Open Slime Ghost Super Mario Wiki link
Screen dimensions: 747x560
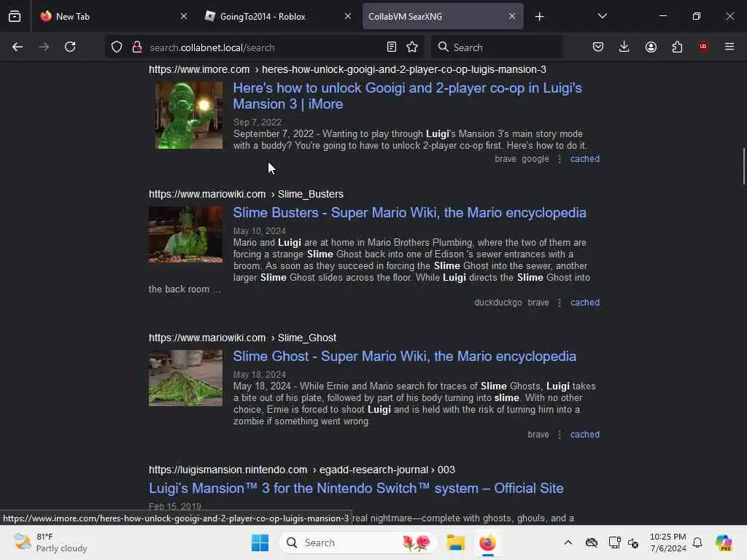tap(404, 356)
